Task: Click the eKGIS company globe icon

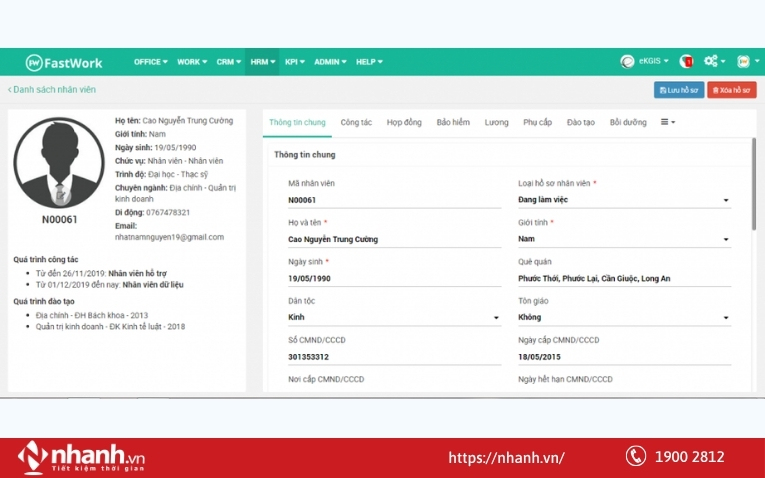Action: (x=628, y=62)
